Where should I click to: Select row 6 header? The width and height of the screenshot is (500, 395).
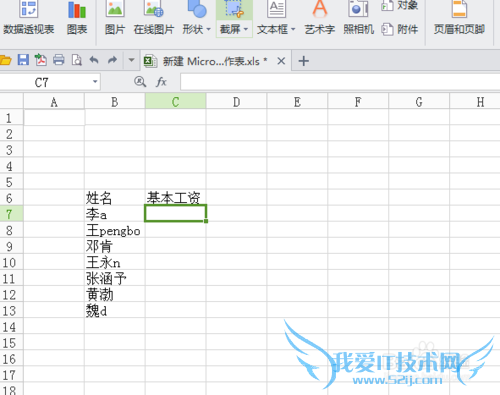[x=11, y=198]
